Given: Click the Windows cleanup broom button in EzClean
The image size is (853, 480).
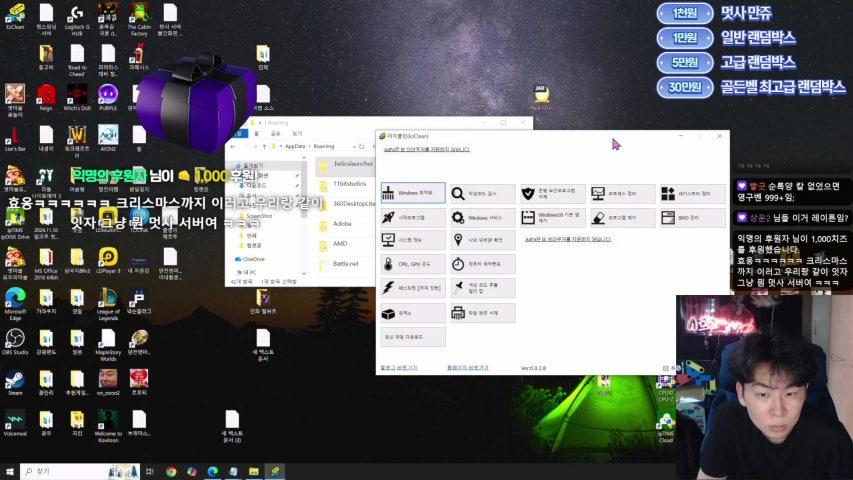Looking at the screenshot, I should click(x=413, y=192).
